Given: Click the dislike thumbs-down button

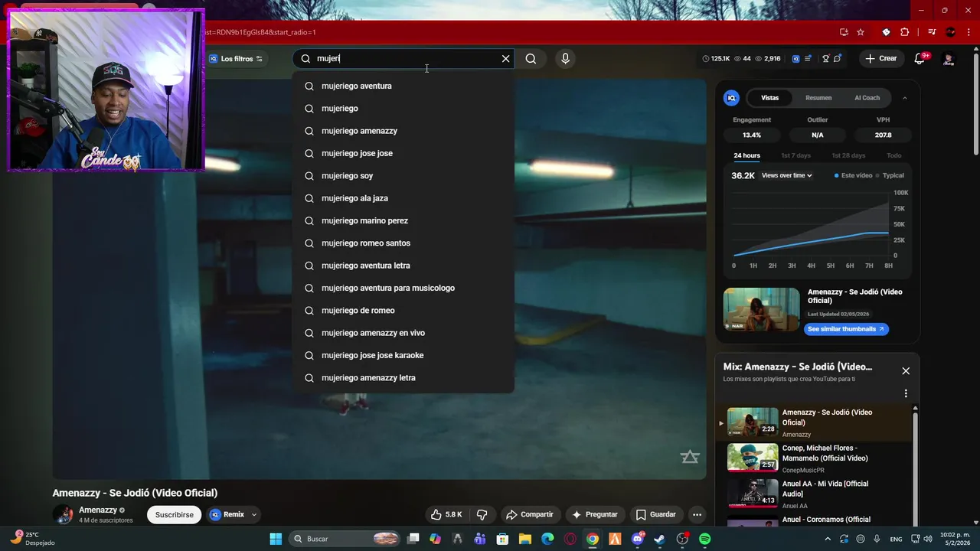Looking at the screenshot, I should pyautogui.click(x=482, y=514).
